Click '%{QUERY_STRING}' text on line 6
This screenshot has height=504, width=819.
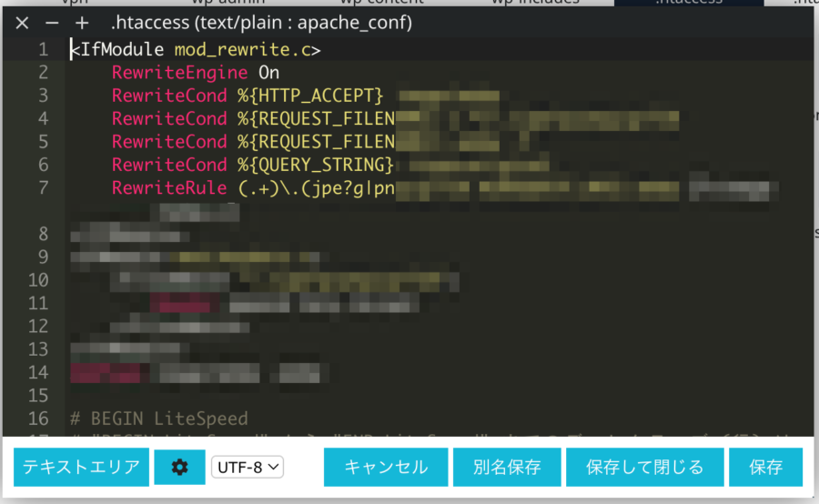click(316, 165)
